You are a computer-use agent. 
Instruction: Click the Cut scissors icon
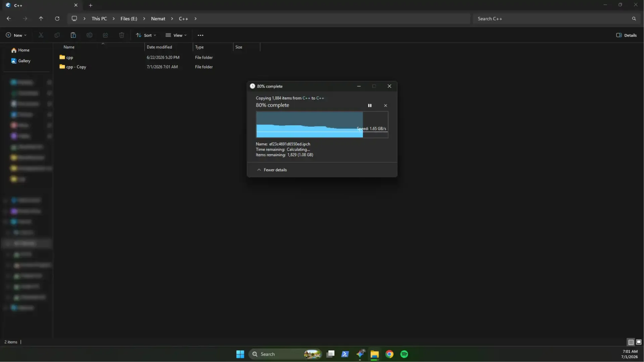pyautogui.click(x=41, y=35)
